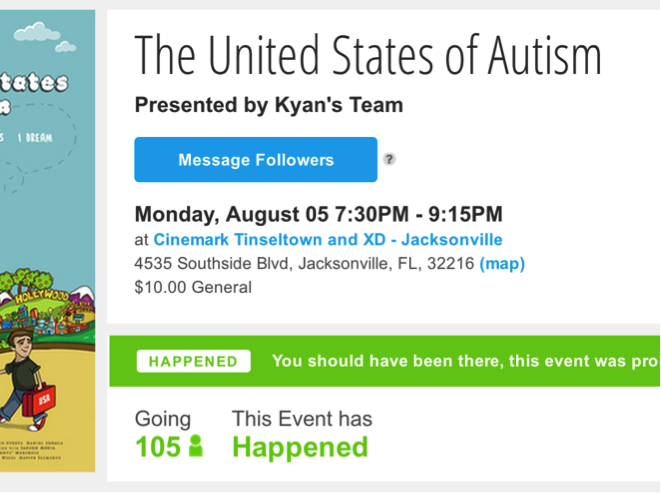Viewport: 661px width, 493px height.
Task: Click the large cloud at the poster top
Action: pyautogui.click(x=37, y=32)
